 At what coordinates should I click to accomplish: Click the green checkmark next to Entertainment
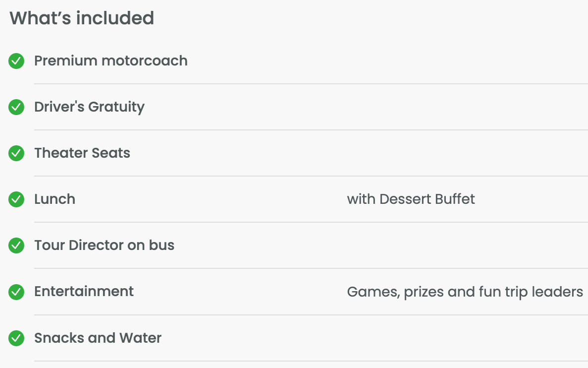(16, 292)
